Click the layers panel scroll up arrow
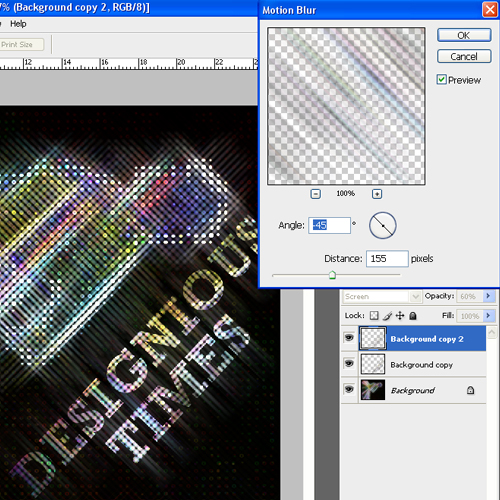500x500 pixels. (492, 332)
